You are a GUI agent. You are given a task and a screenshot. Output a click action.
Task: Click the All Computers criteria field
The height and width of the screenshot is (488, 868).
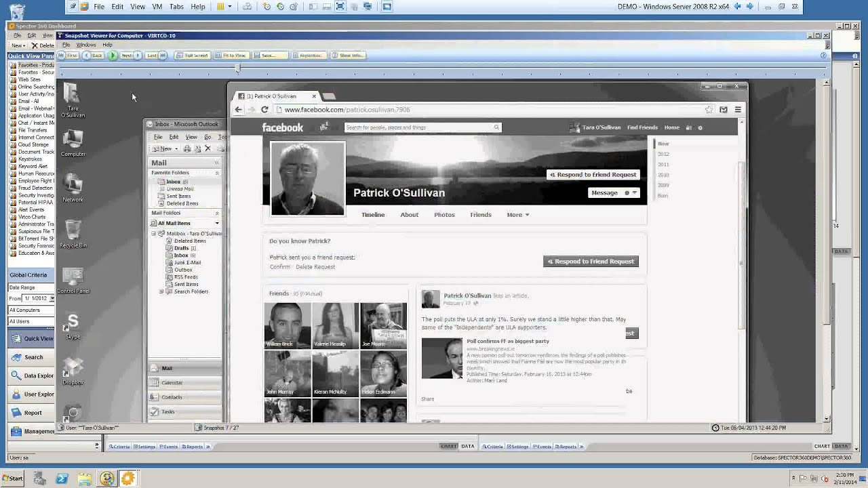[x=31, y=310]
